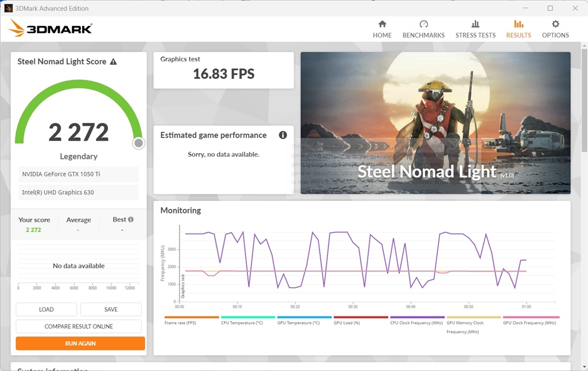This screenshot has height=371, width=588.
Task: Click the LOAD button
Action: click(46, 310)
